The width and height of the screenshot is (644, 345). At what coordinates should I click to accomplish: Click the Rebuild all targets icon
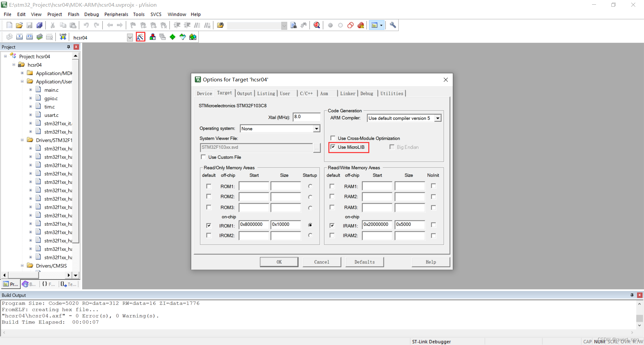(30, 37)
